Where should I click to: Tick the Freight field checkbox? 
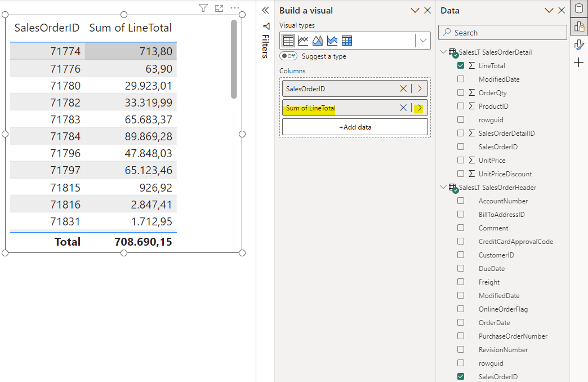coord(461,282)
